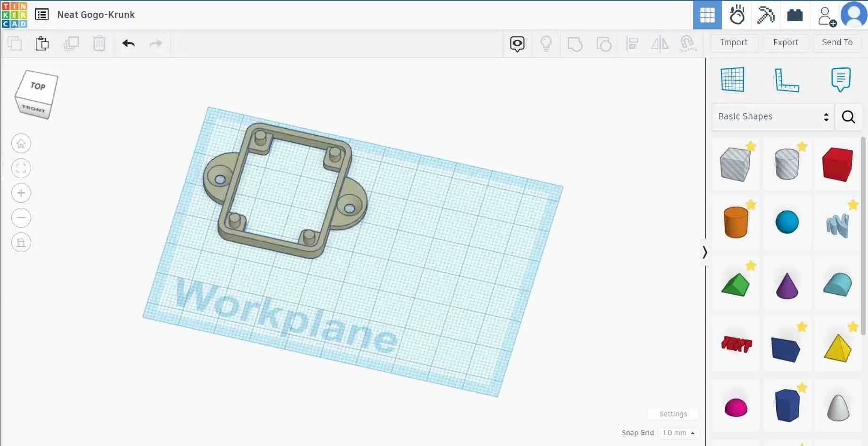Open Snap Grid 1.0 mm dropdown
The image size is (868, 446).
click(679, 433)
